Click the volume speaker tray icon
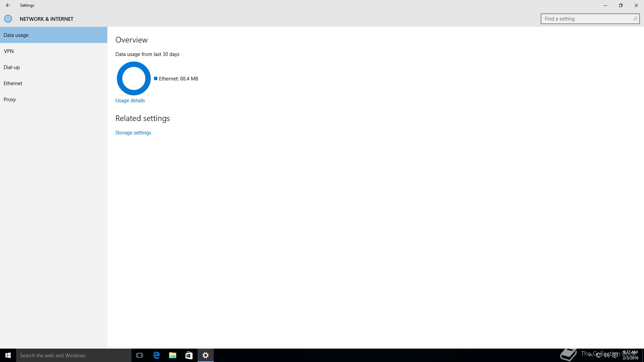The image size is (644, 362). (x=607, y=355)
